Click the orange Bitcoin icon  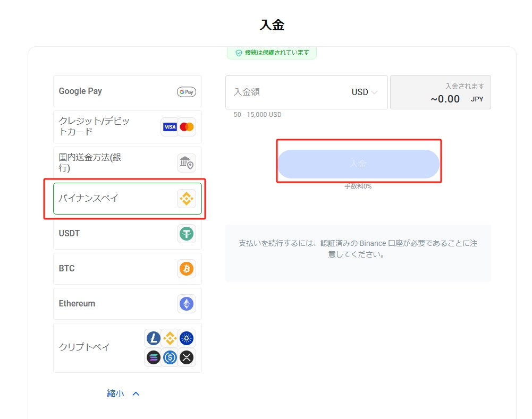(186, 269)
